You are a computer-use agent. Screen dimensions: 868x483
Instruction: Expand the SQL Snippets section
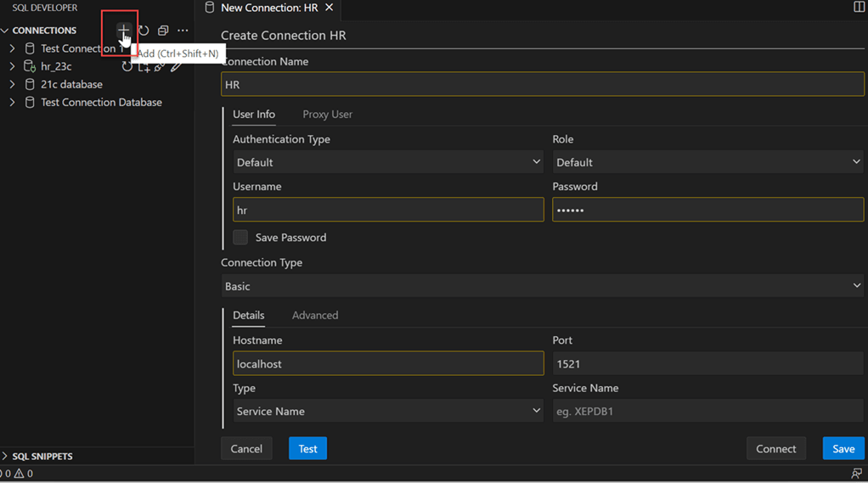[x=42, y=457]
